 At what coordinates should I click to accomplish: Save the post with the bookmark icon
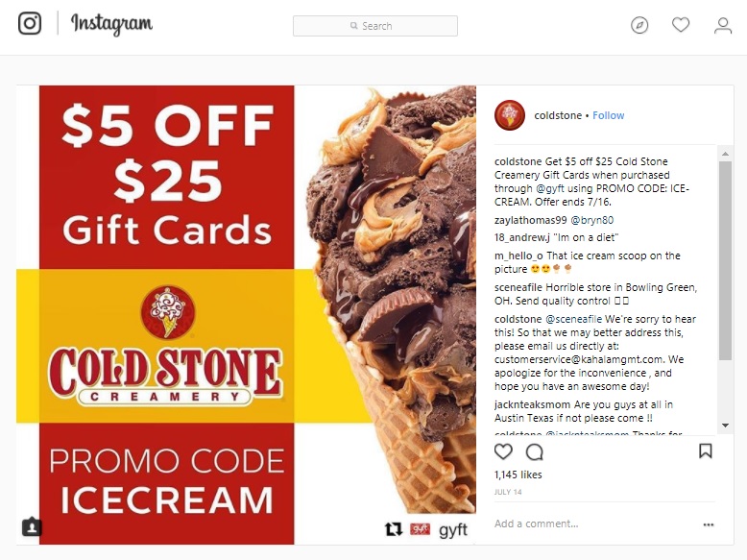[706, 450]
